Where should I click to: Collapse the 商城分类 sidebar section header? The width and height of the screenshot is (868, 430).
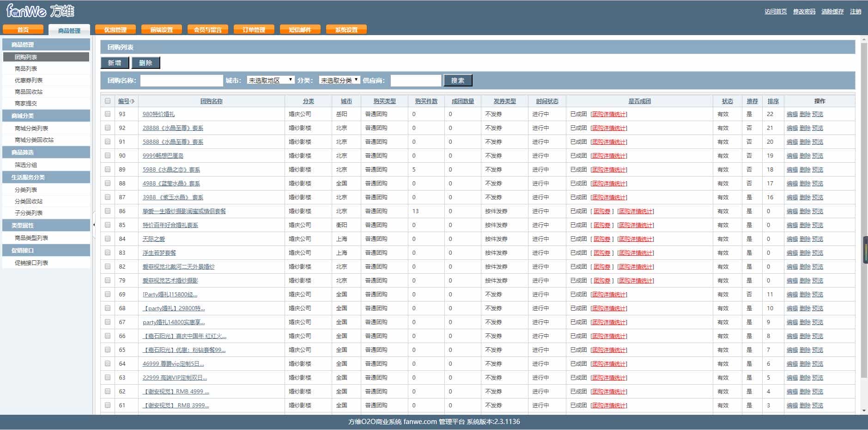pyautogui.click(x=46, y=116)
